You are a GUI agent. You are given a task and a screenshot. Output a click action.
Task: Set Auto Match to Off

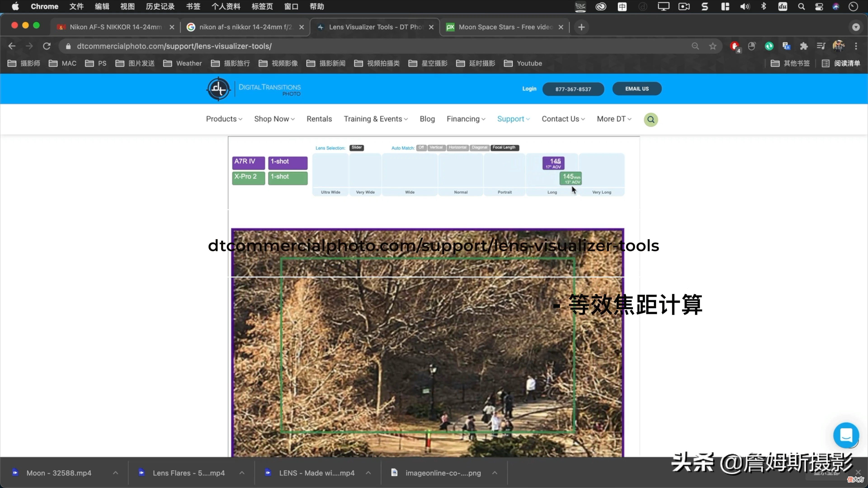(x=421, y=148)
